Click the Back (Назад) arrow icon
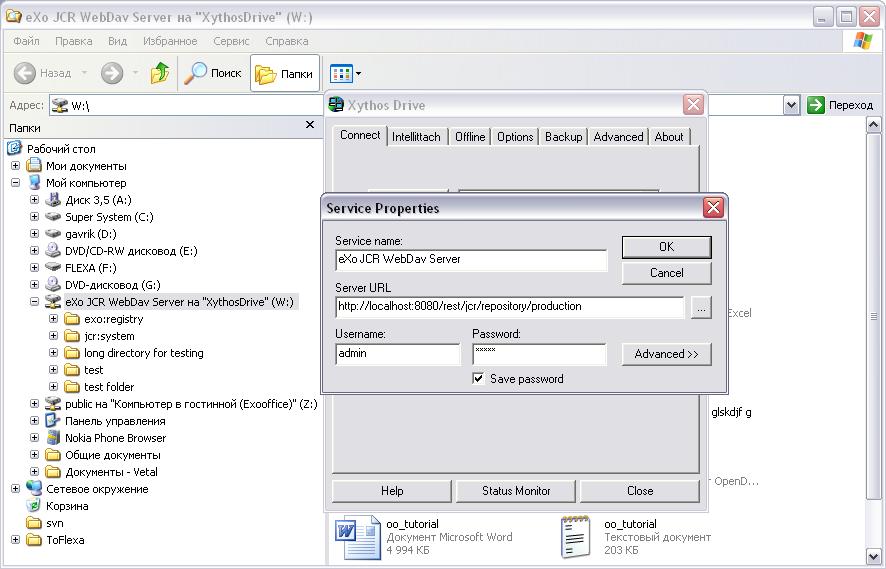This screenshot has height=569, width=886. [26, 73]
